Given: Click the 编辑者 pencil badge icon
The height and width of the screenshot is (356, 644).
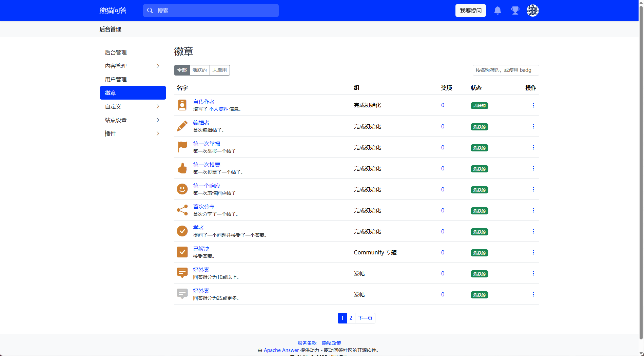Looking at the screenshot, I should [x=182, y=126].
